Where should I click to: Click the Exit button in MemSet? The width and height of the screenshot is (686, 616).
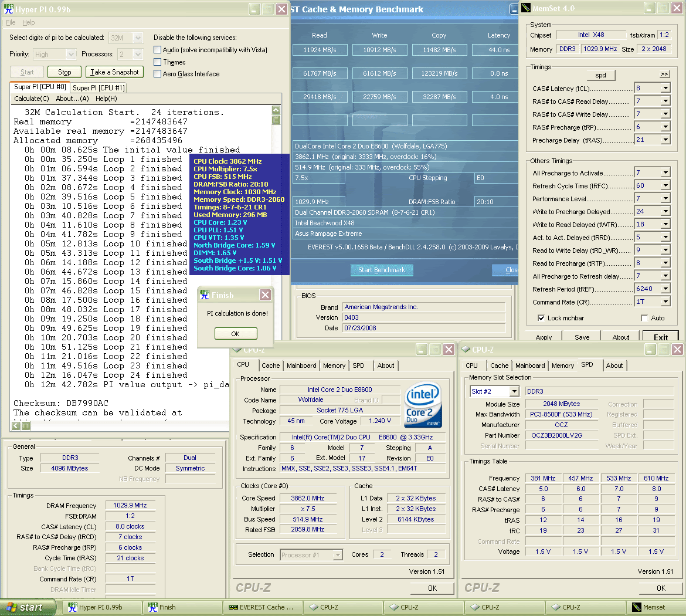(661, 337)
